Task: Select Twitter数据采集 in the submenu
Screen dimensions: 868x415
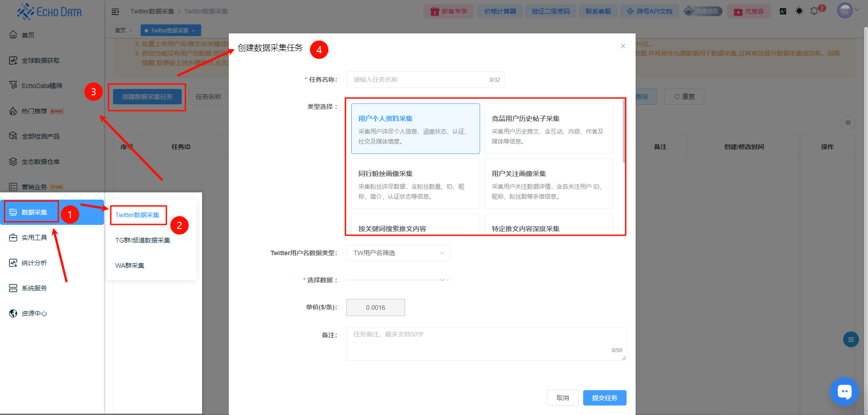Action: pyautogui.click(x=137, y=215)
